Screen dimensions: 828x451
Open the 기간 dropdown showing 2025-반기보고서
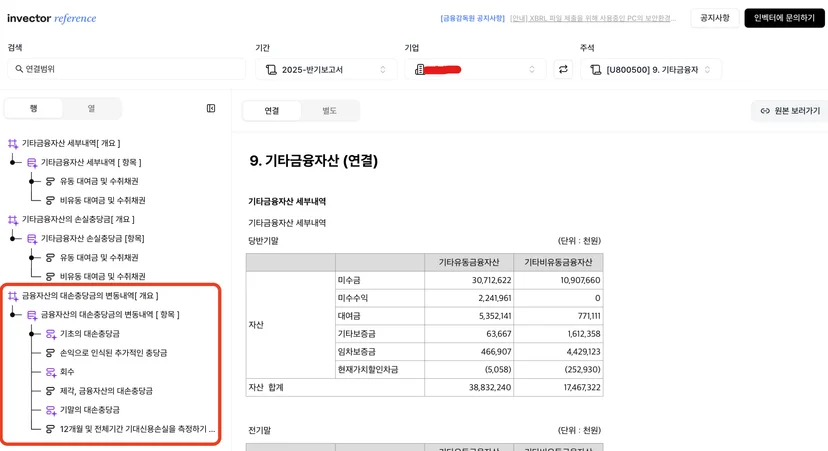pyautogui.click(x=326, y=70)
